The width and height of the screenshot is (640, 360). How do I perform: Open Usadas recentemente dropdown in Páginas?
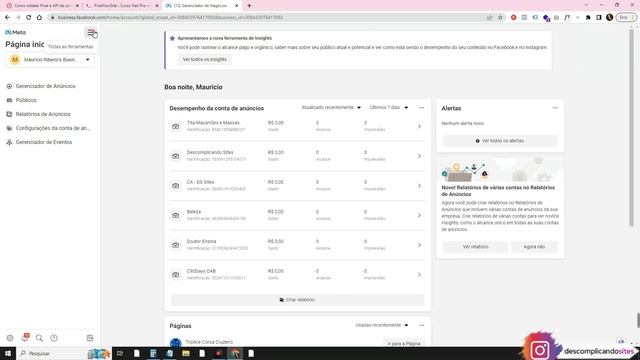(381, 325)
